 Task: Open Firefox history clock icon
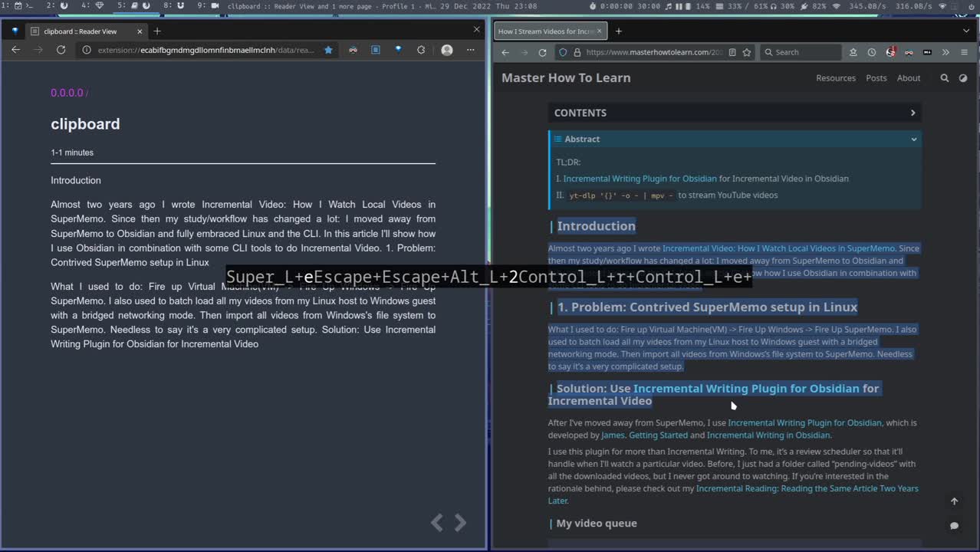(x=871, y=52)
